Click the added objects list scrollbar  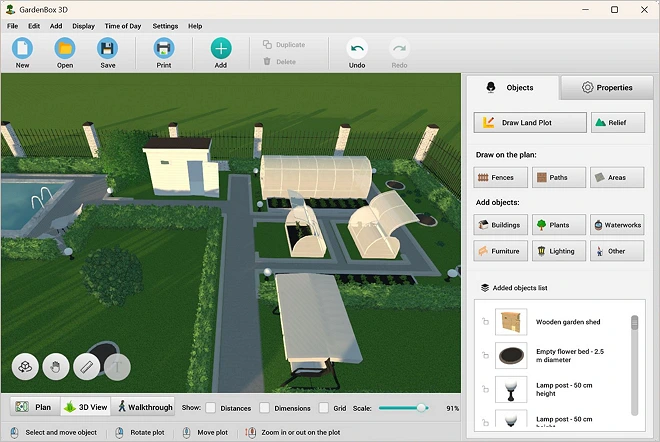pos(634,365)
